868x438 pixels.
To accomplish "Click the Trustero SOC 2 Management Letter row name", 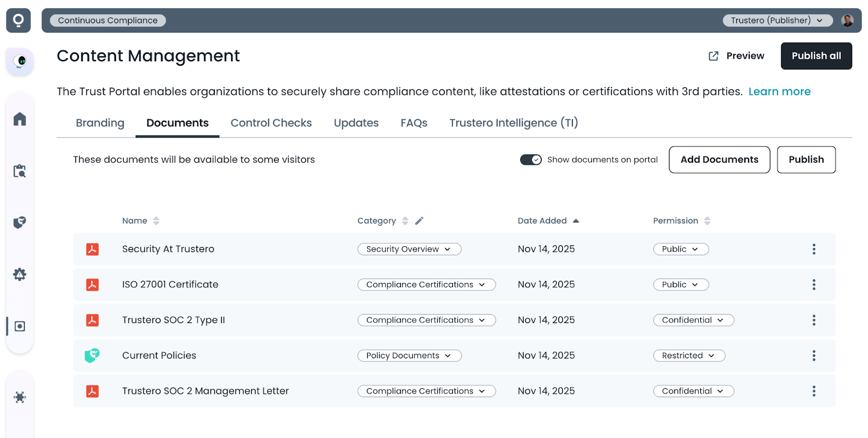I will pos(205,391).
